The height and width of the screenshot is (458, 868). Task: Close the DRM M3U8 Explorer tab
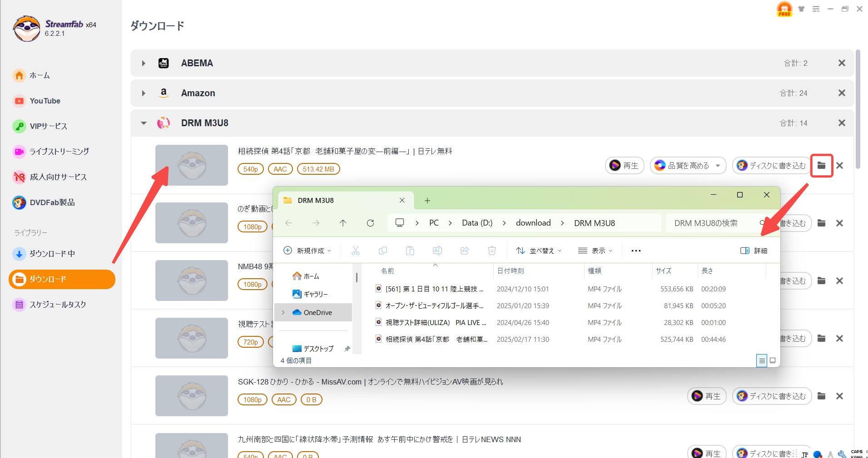(402, 200)
